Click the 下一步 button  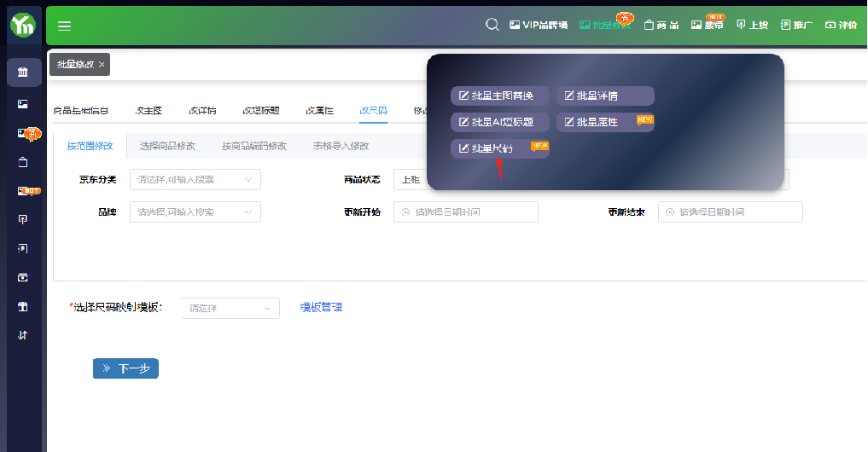125,368
